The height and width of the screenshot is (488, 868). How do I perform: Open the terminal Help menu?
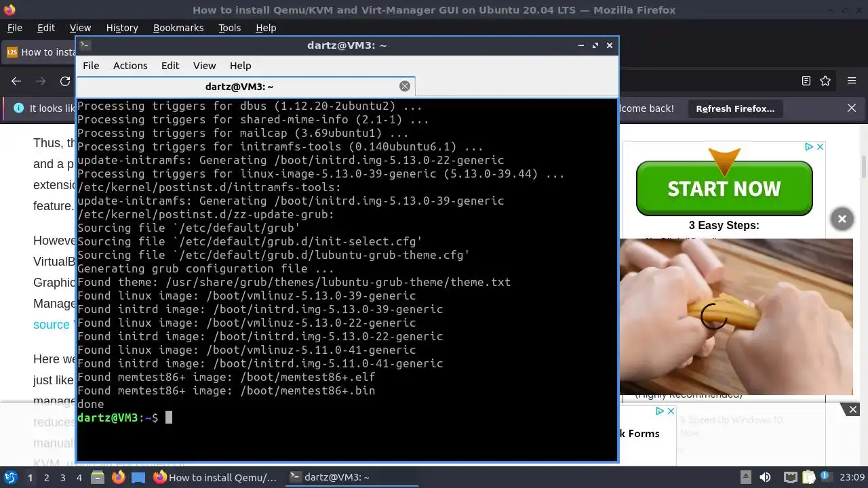pyautogui.click(x=240, y=66)
